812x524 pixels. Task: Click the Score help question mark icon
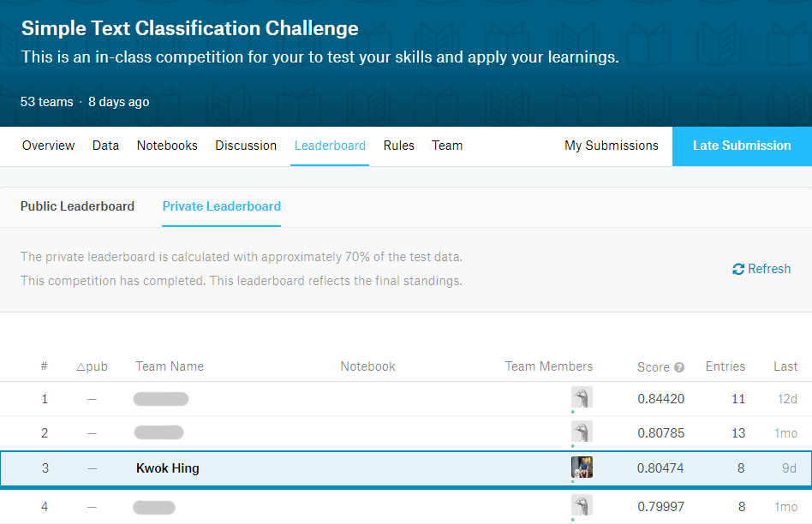pyautogui.click(x=679, y=367)
